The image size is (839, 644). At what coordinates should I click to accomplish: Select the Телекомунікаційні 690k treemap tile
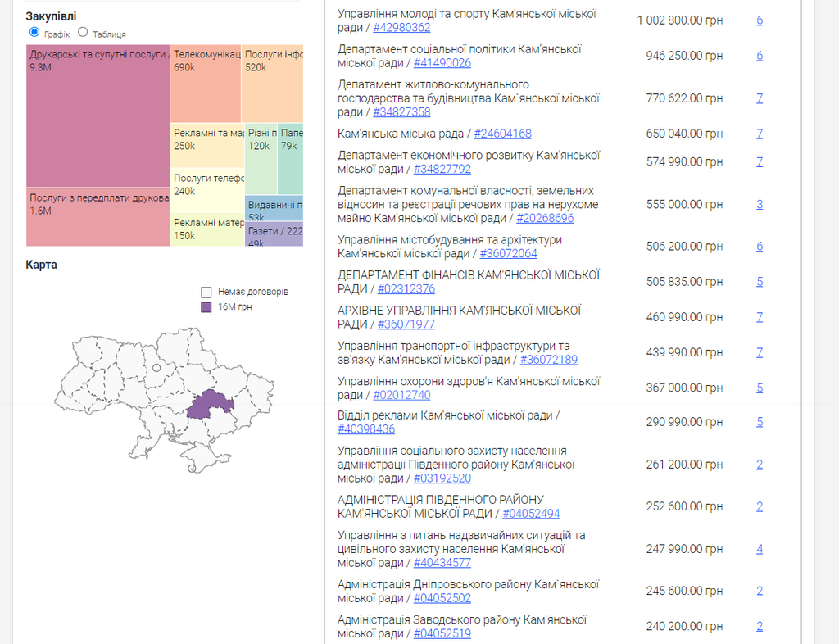pyautogui.click(x=206, y=84)
